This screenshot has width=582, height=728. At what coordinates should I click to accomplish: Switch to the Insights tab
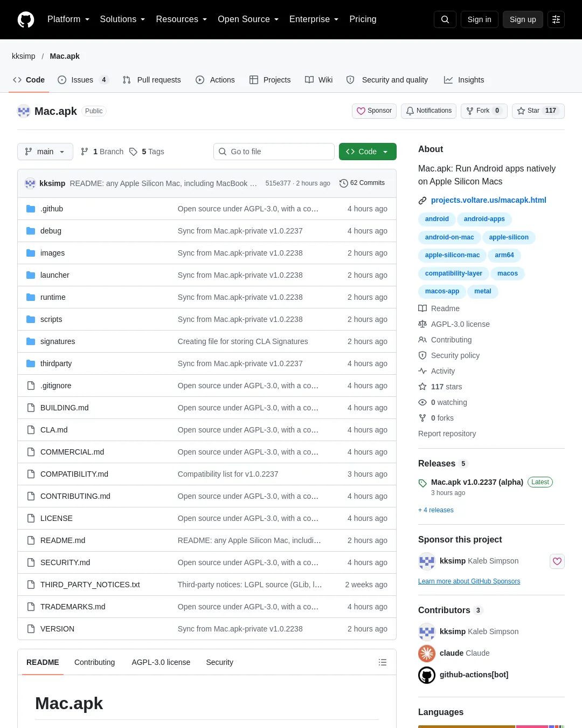click(x=464, y=80)
